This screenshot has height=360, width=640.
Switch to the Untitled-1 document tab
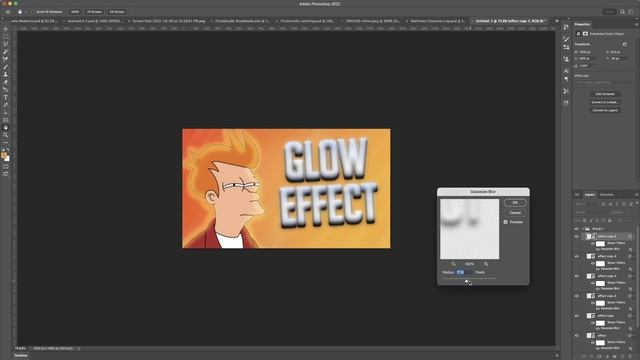(x=510, y=21)
